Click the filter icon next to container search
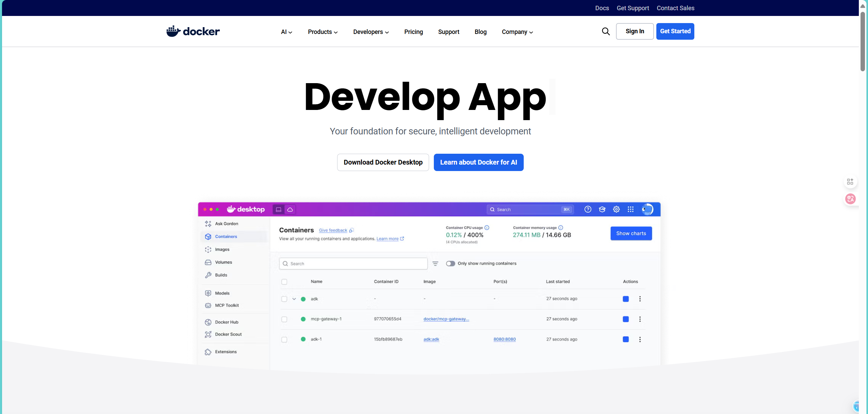The height and width of the screenshot is (414, 868). click(435, 264)
